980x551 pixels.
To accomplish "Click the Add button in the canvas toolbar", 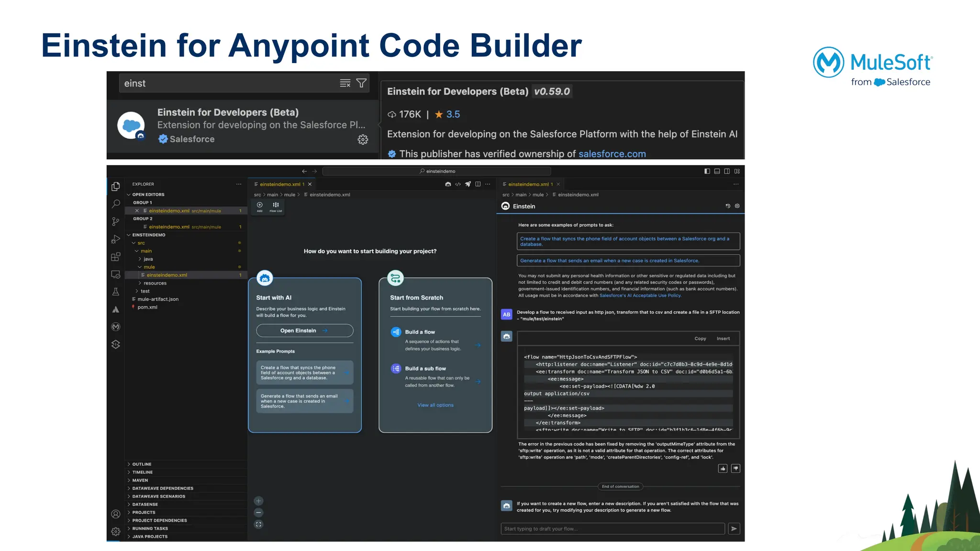I will click(260, 207).
